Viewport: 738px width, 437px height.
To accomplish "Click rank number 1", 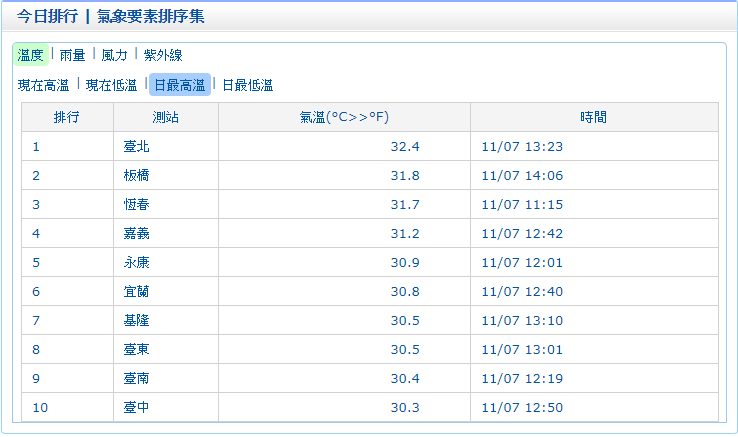I will pyautogui.click(x=36, y=146).
